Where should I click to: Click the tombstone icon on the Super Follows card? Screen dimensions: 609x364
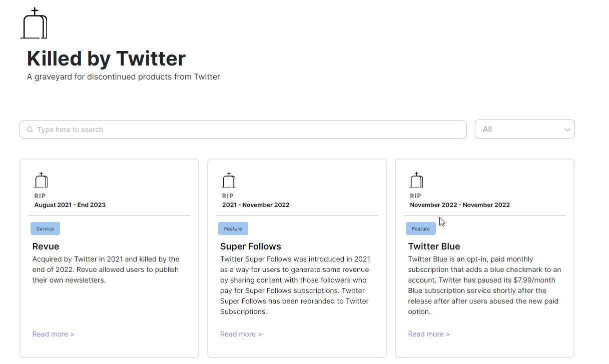pos(229,180)
